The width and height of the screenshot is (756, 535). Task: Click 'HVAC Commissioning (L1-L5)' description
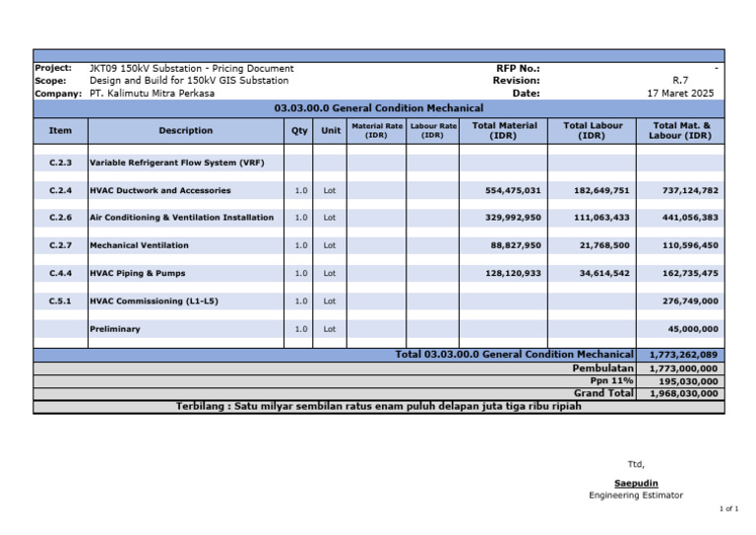pyautogui.click(x=154, y=301)
